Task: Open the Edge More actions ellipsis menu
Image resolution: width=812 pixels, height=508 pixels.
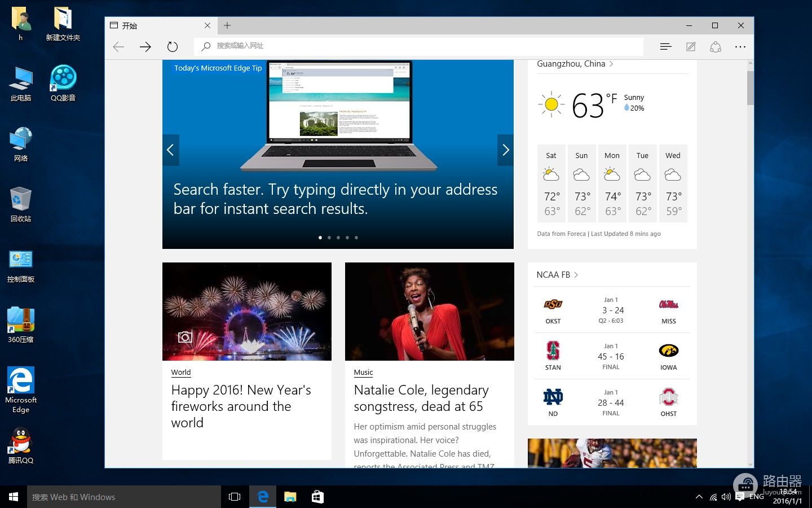Action: click(x=740, y=47)
